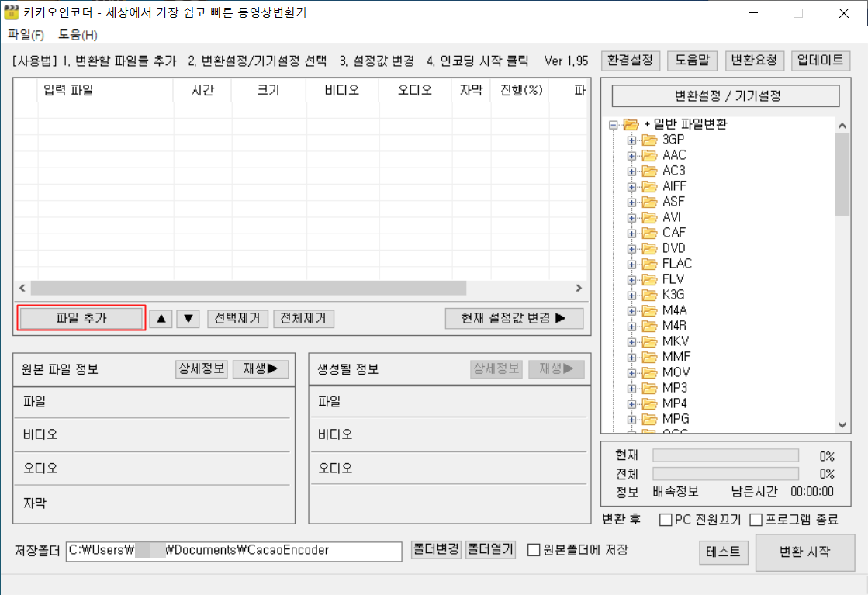Click the format tree vertical scrollbar thumb
868x595 pixels.
click(x=842, y=174)
